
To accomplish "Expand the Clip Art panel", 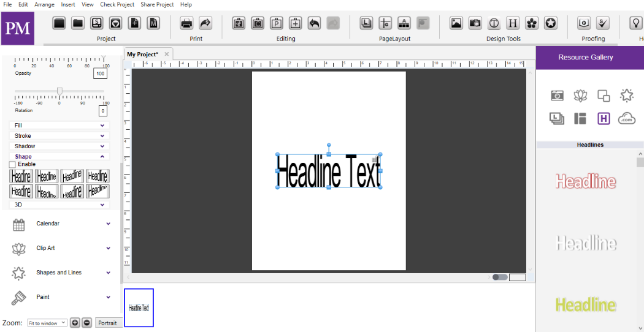I will click(61, 248).
